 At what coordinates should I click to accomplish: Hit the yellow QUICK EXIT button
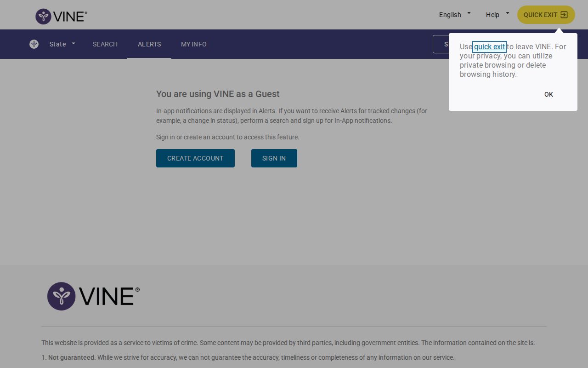click(x=546, y=15)
